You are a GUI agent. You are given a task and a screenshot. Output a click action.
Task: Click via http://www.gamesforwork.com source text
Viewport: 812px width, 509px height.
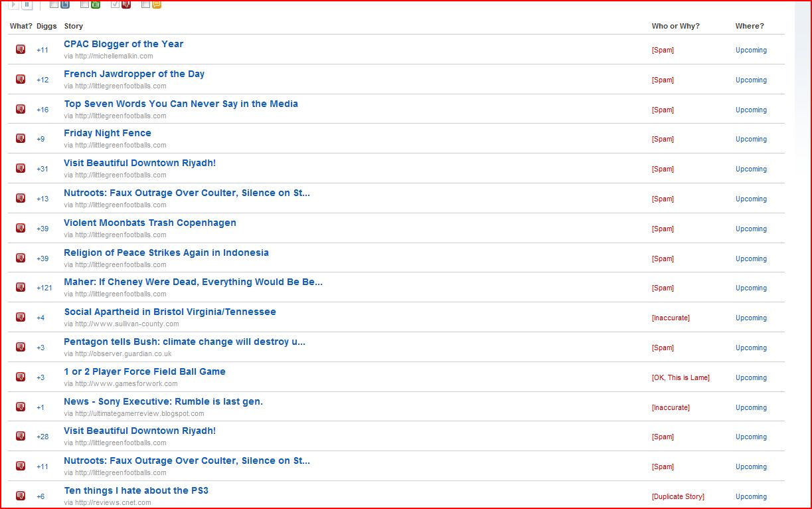[x=121, y=383]
